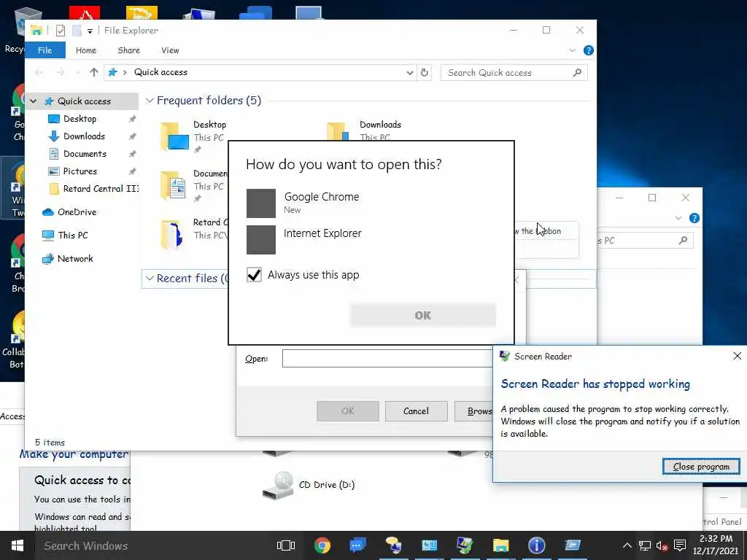Collapse the Recent files group
This screenshot has height=560, width=747.
click(x=150, y=278)
